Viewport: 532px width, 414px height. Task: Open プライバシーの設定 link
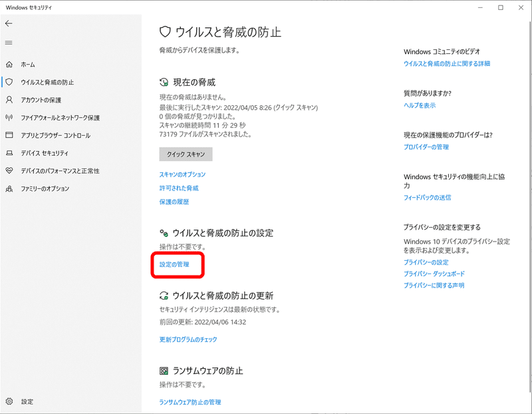426,262
